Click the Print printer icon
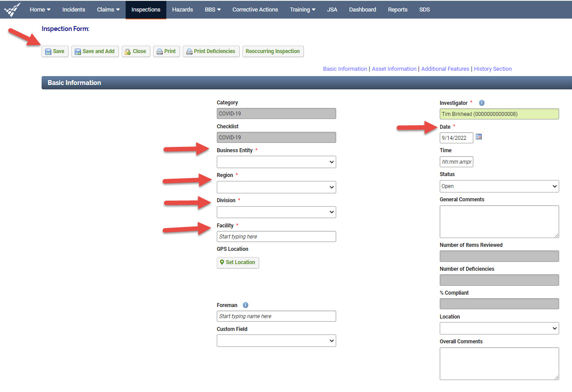 159,51
